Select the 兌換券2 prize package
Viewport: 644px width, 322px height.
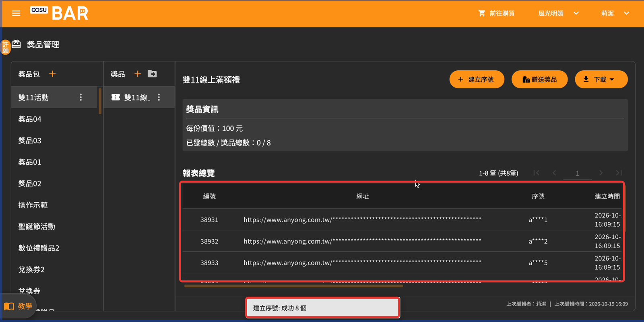tap(55, 270)
